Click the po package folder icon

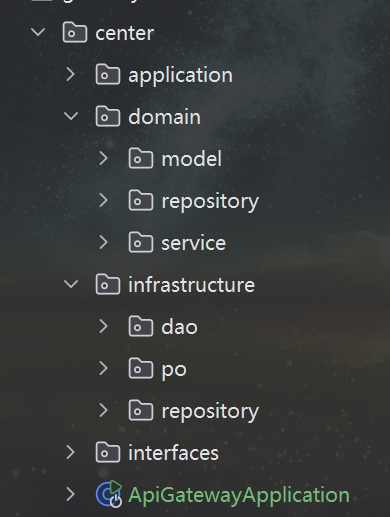(x=141, y=368)
